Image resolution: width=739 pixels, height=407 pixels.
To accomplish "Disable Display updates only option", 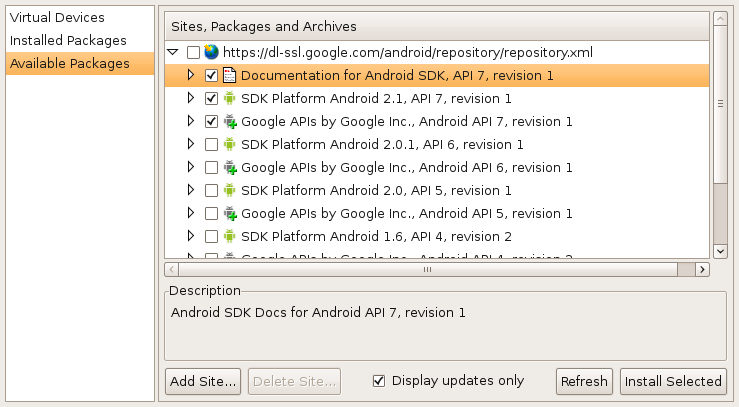I will click(379, 381).
